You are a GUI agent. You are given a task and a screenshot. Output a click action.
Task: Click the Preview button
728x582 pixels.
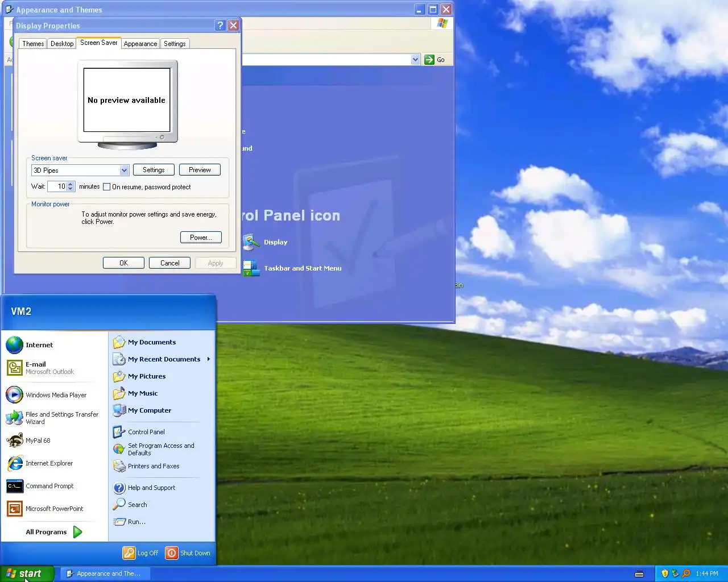click(x=200, y=170)
